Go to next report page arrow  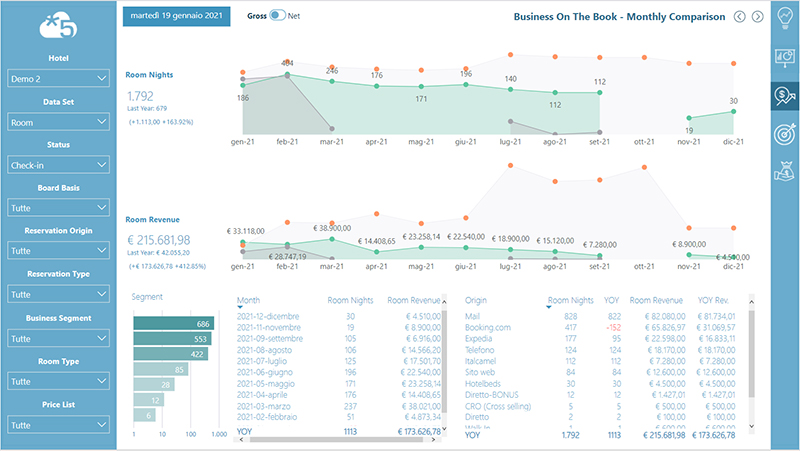(758, 17)
